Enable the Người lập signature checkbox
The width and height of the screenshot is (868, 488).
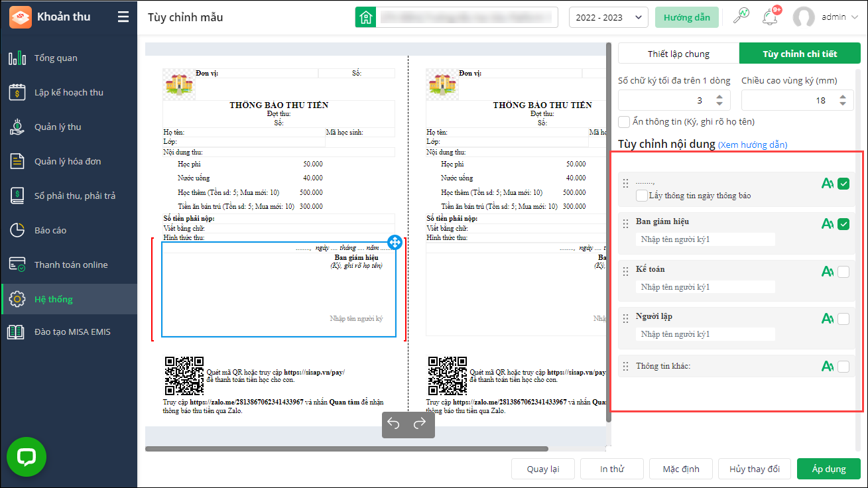point(843,319)
